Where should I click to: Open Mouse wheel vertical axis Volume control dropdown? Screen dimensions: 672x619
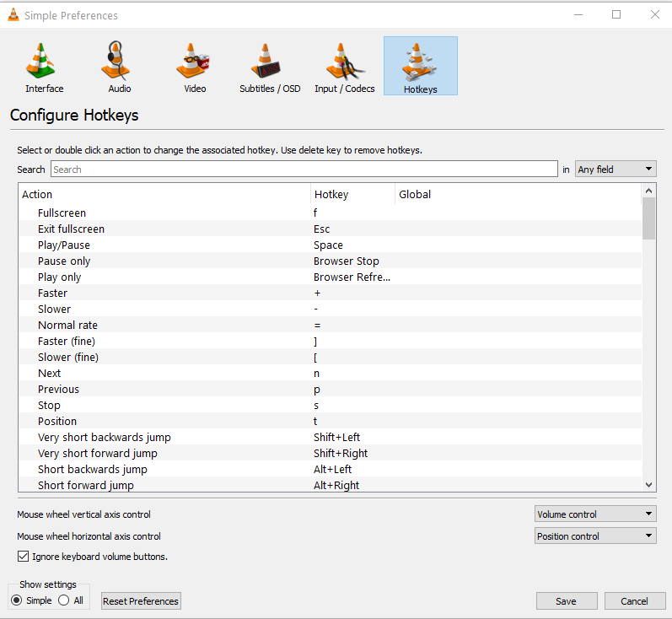[595, 514]
